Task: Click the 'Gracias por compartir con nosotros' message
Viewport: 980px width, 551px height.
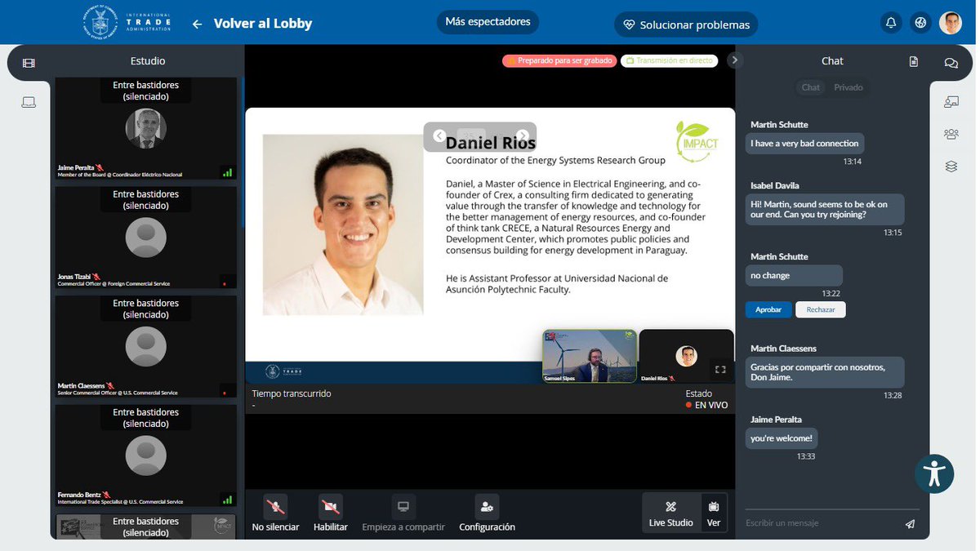Action: click(x=825, y=373)
